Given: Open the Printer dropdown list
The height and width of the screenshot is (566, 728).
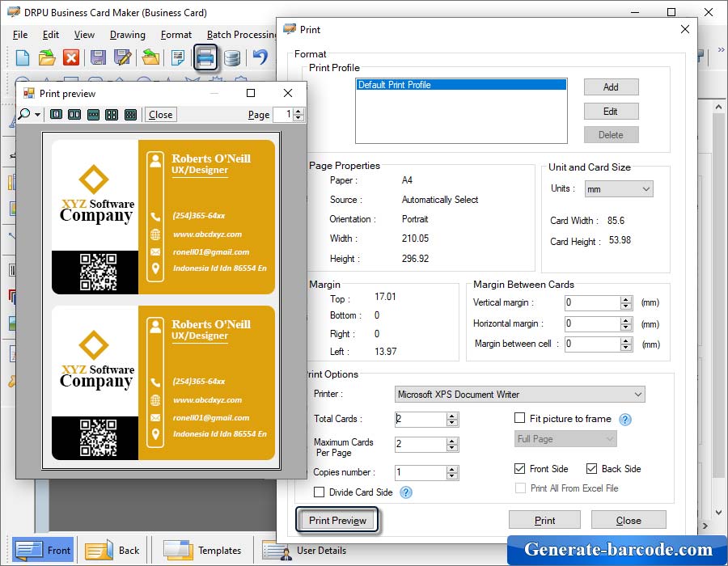Looking at the screenshot, I should (519, 395).
